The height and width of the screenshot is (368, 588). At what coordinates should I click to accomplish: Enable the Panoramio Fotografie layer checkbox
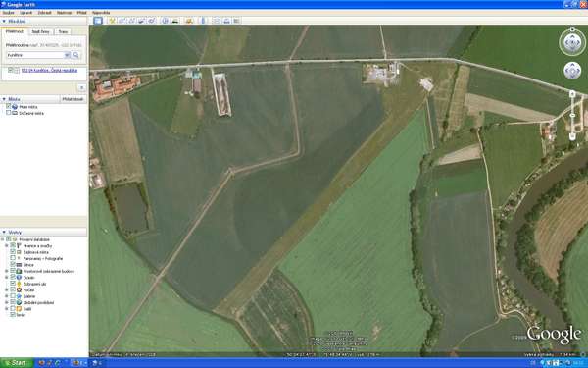[13, 259]
